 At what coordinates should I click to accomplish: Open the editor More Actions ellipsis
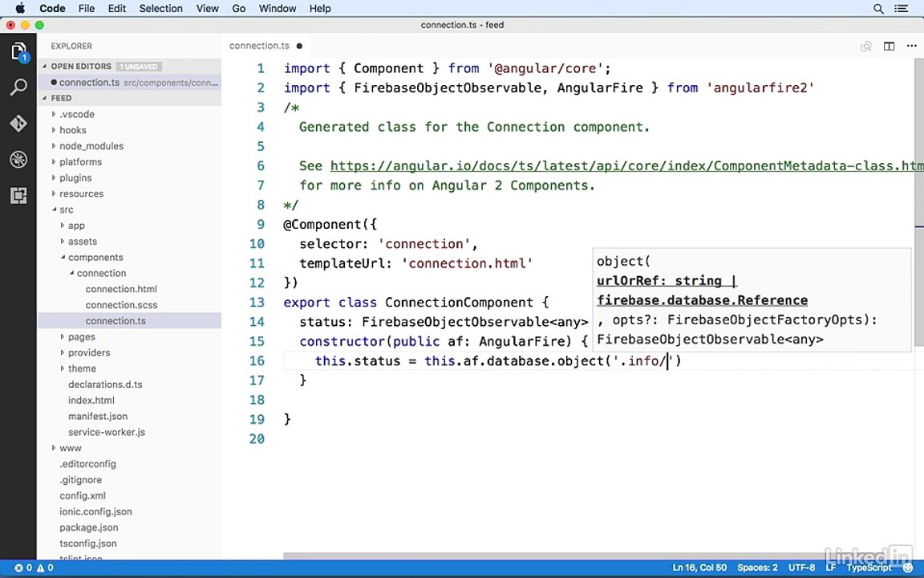(912, 46)
